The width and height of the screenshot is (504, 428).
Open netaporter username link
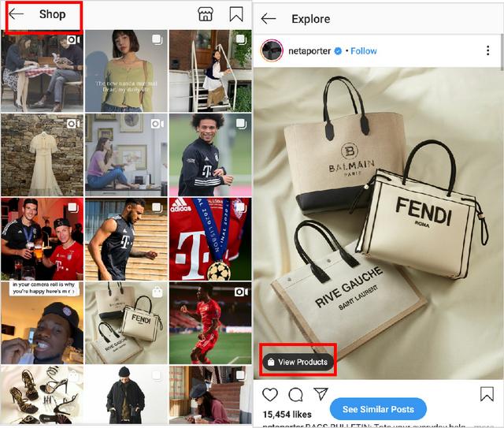(309, 51)
